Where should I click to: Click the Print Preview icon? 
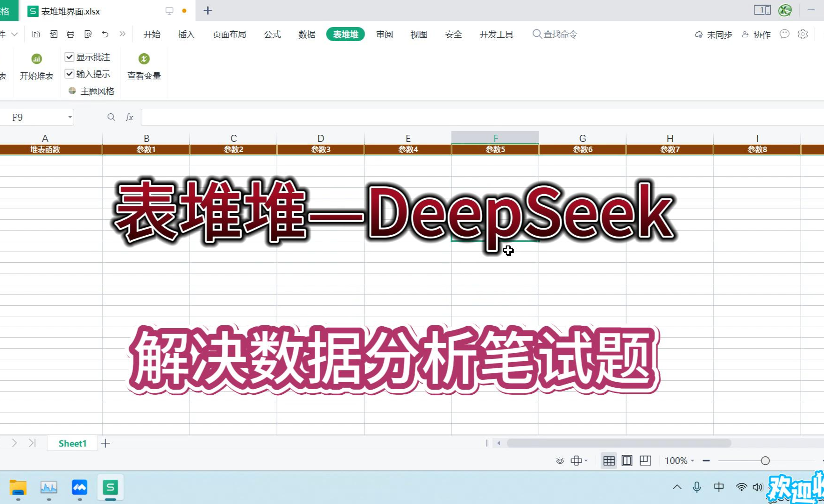click(88, 34)
